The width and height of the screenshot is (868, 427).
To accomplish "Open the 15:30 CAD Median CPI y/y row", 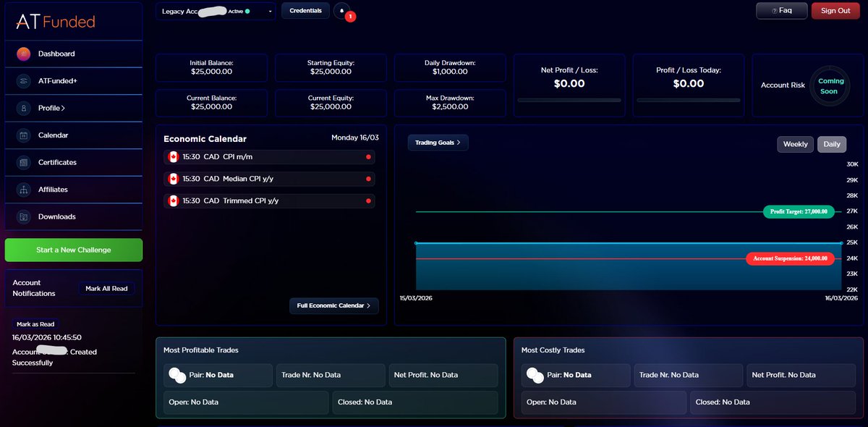I will click(269, 179).
